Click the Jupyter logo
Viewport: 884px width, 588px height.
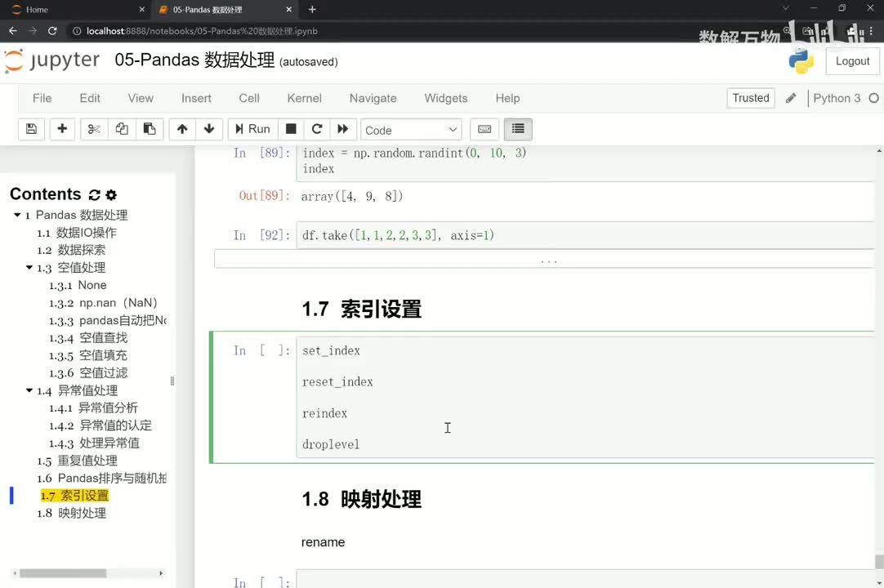[x=51, y=60]
